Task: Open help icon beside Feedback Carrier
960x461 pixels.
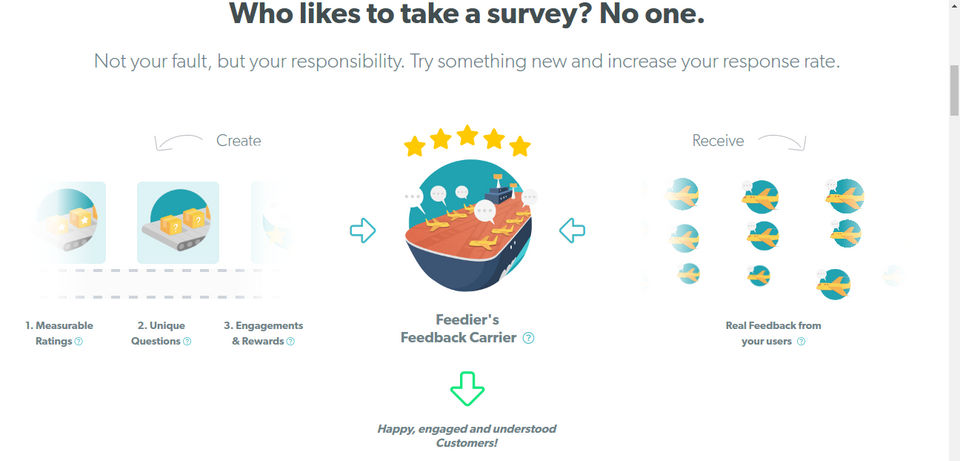Action: click(x=529, y=338)
